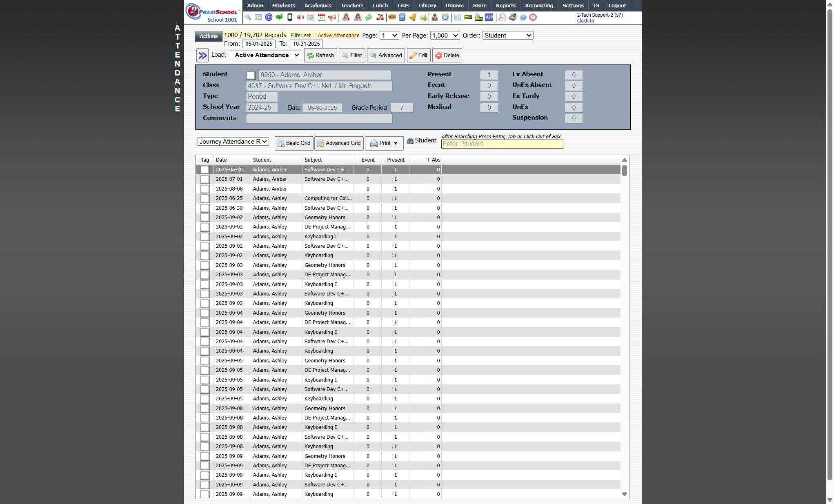Open the Reports menu

pyautogui.click(x=505, y=6)
